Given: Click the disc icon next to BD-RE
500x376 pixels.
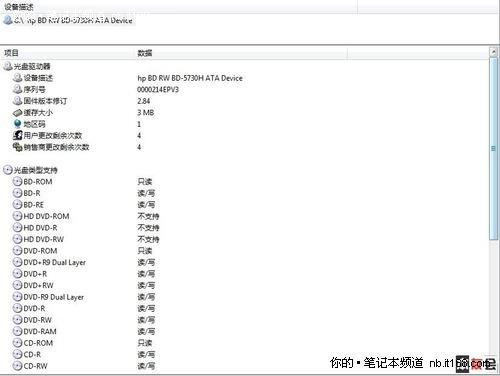Looking at the screenshot, I should click(x=17, y=204).
